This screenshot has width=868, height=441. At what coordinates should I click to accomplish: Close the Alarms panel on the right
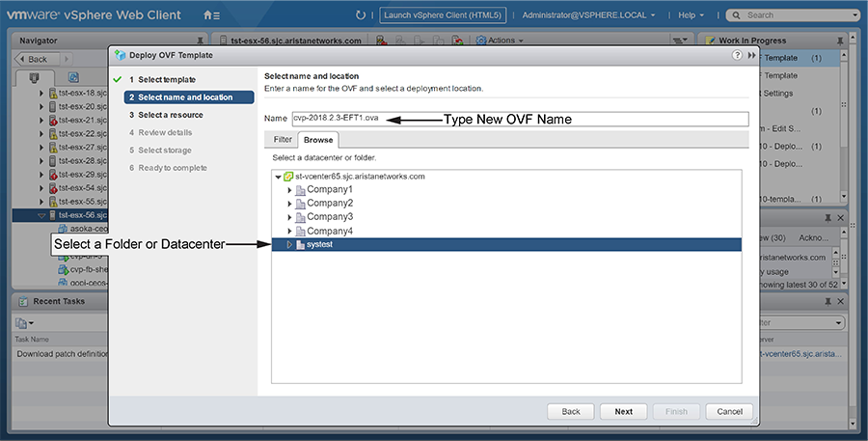pyautogui.click(x=840, y=218)
